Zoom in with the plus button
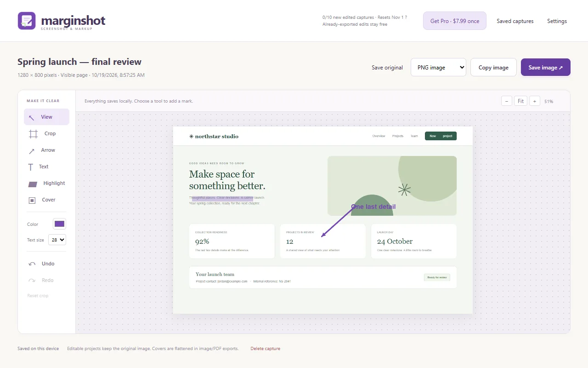Viewport: 588px width, 368px height. (535, 101)
